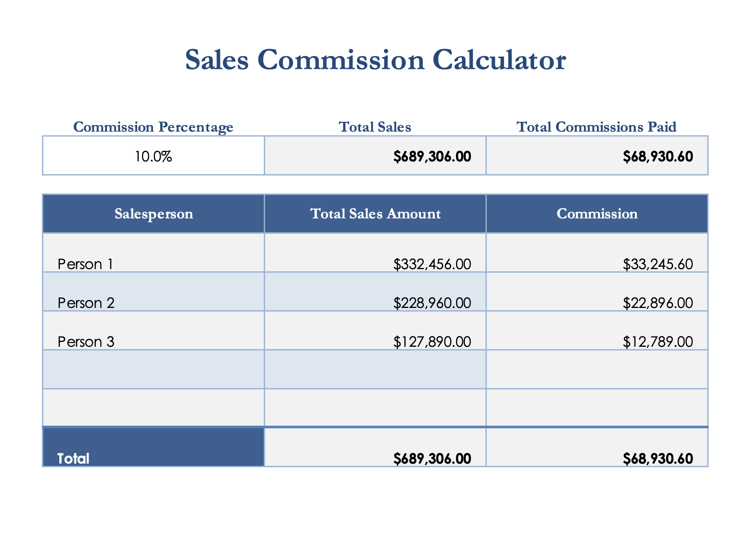Select the summary Total Commissions Paid value
The height and width of the screenshot is (558, 756).
coord(658,156)
